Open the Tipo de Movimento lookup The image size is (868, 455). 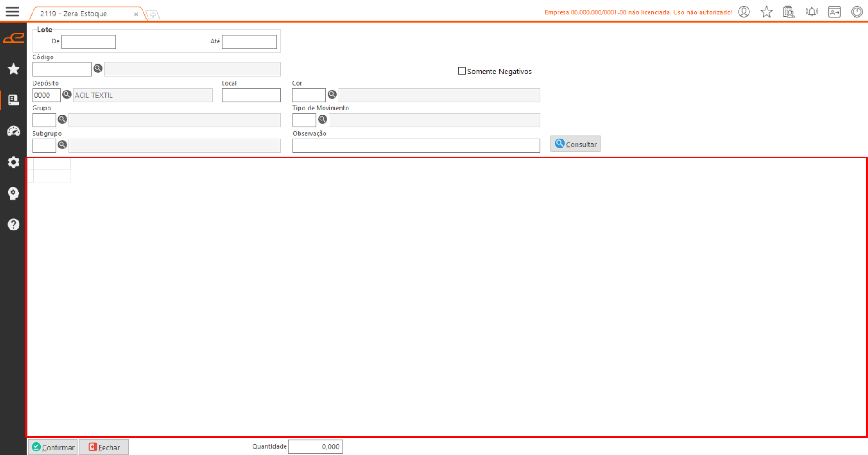click(322, 120)
